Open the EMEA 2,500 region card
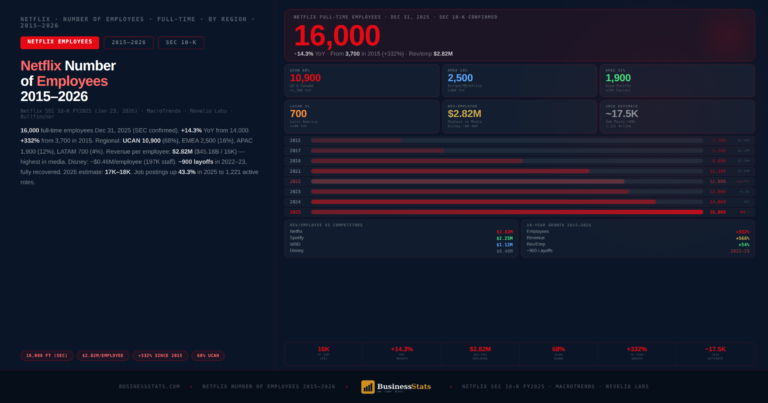 [x=520, y=80]
